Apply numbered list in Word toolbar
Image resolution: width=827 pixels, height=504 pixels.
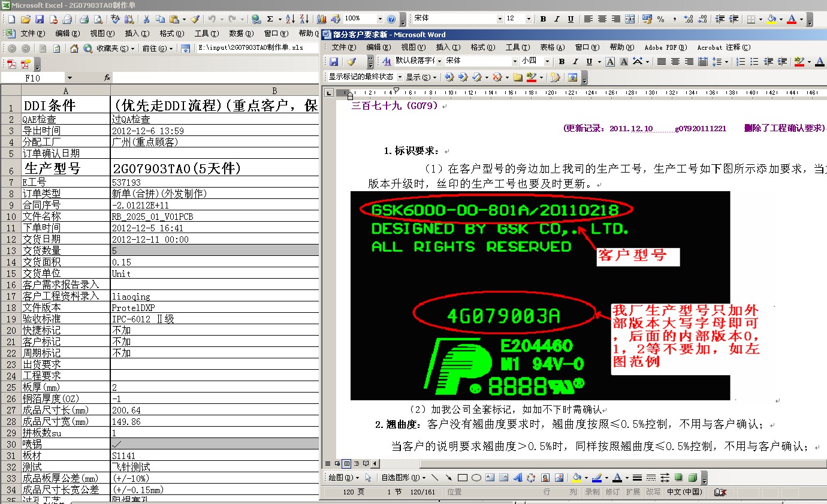point(741,61)
